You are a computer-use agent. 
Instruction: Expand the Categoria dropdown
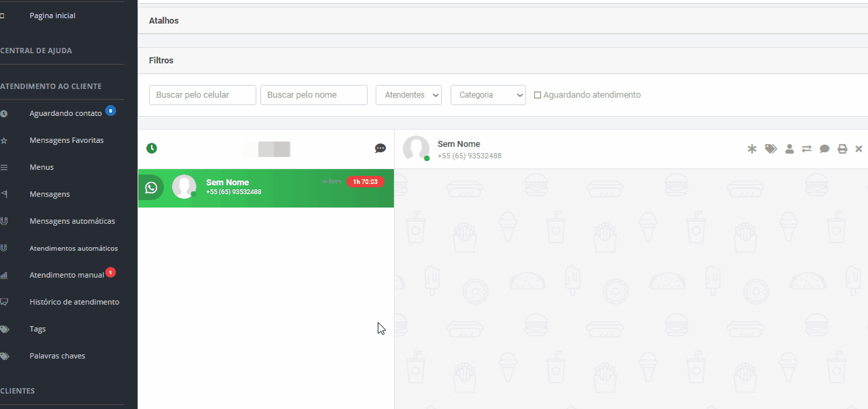point(488,95)
